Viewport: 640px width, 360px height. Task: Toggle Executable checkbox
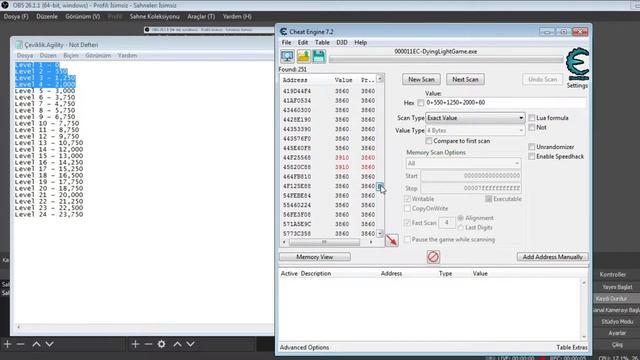pos(489,199)
